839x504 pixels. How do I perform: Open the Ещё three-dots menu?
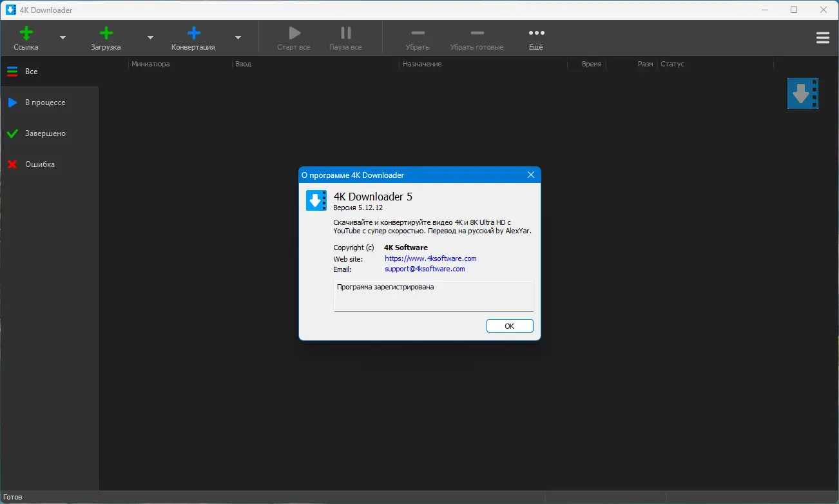point(536,38)
